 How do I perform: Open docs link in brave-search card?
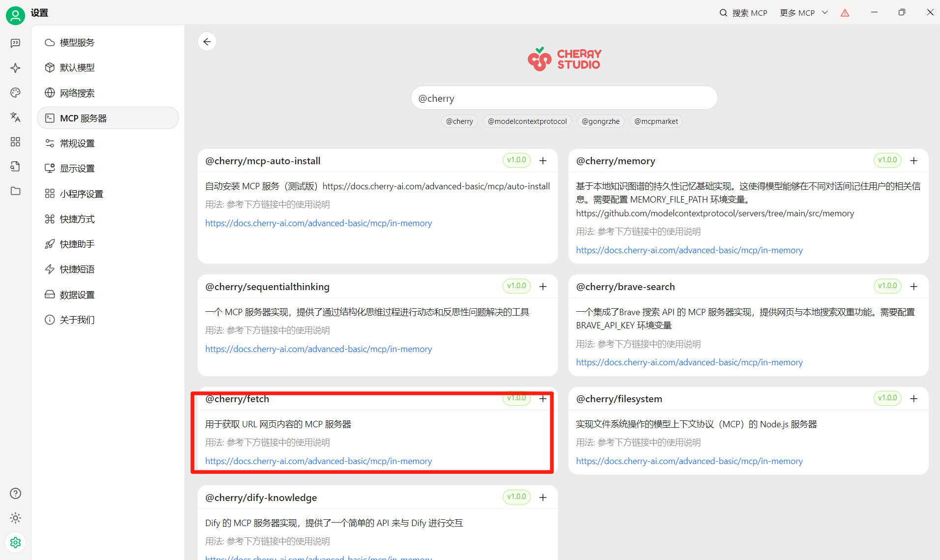690,362
